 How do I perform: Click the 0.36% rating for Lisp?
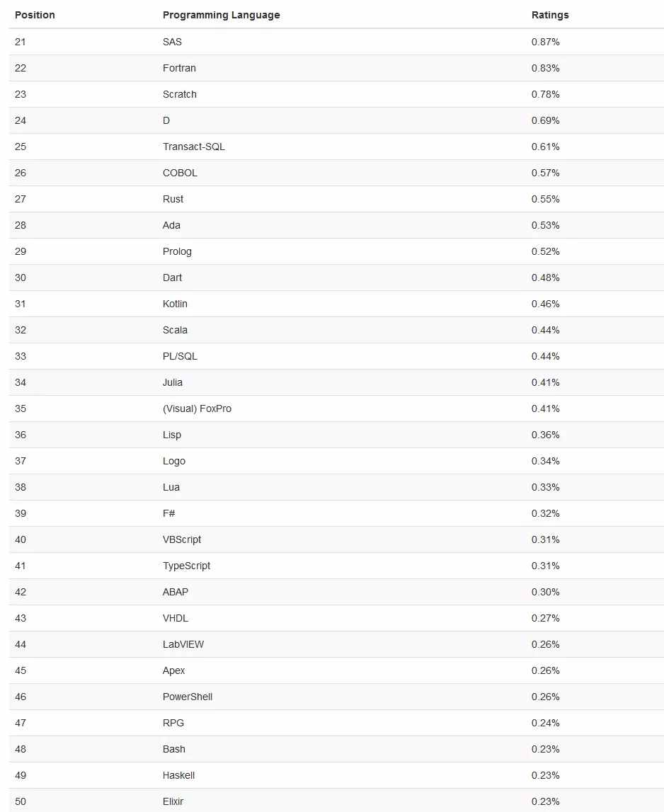[545, 435]
